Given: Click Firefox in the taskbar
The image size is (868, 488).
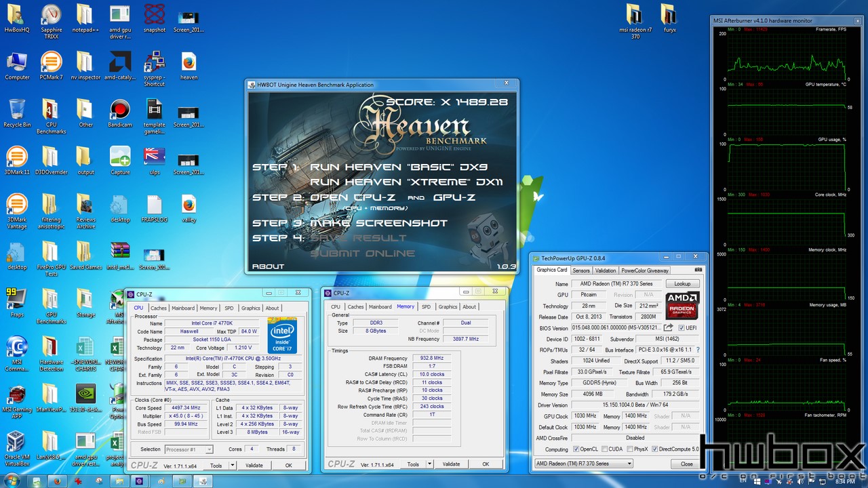Looking at the screenshot, I should point(57,481).
